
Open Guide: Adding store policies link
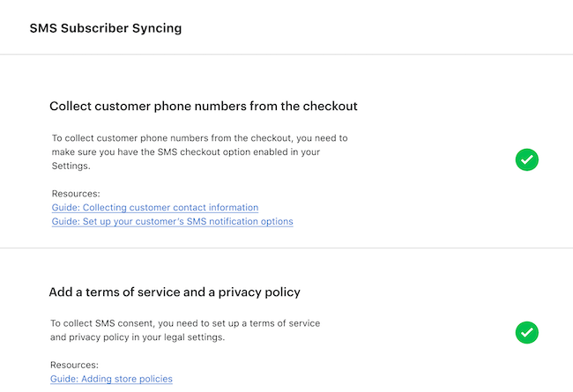111,379
